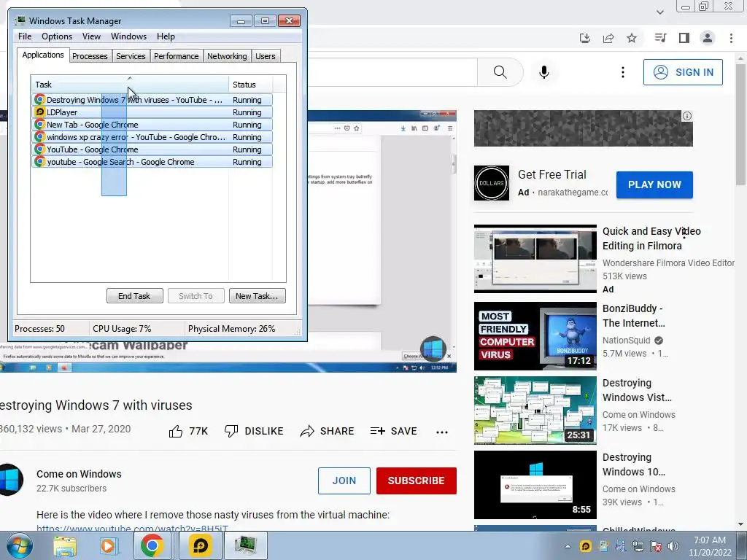Switch to Google Chrome on the taskbar

152,545
